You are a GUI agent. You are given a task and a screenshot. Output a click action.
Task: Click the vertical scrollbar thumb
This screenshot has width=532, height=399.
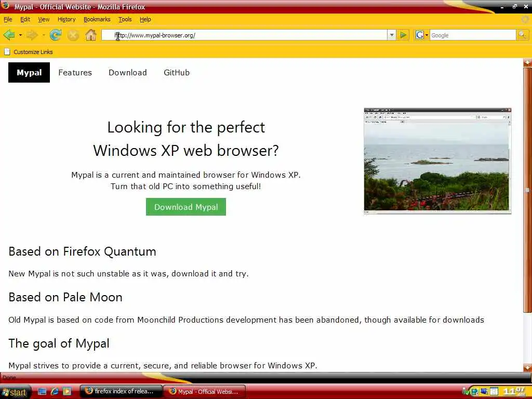click(527, 190)
